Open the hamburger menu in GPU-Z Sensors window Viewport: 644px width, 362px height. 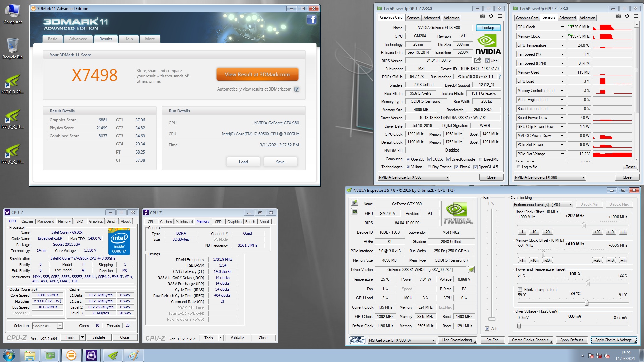[x=636, y=16]
